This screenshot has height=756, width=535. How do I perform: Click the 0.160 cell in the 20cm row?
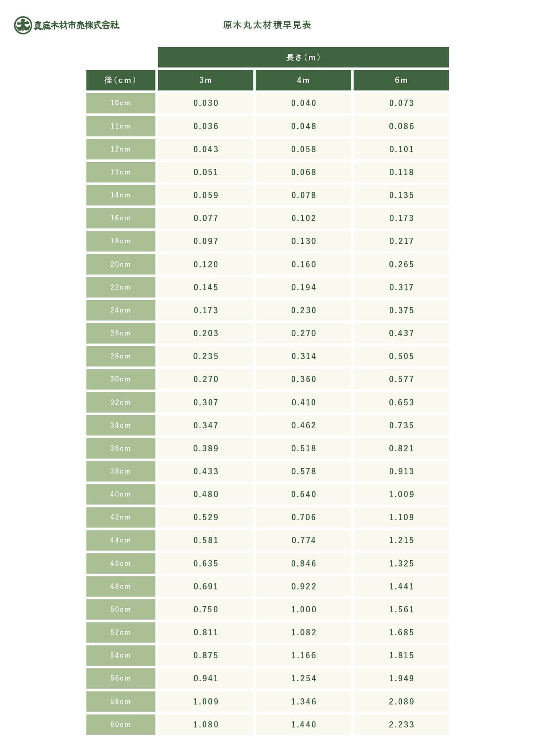pyautogui.click(x=303, y=264)
